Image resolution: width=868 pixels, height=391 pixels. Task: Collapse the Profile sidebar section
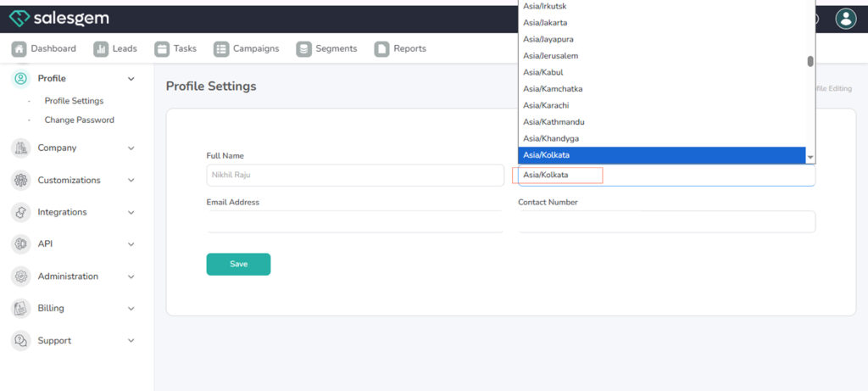click(131, 79)
